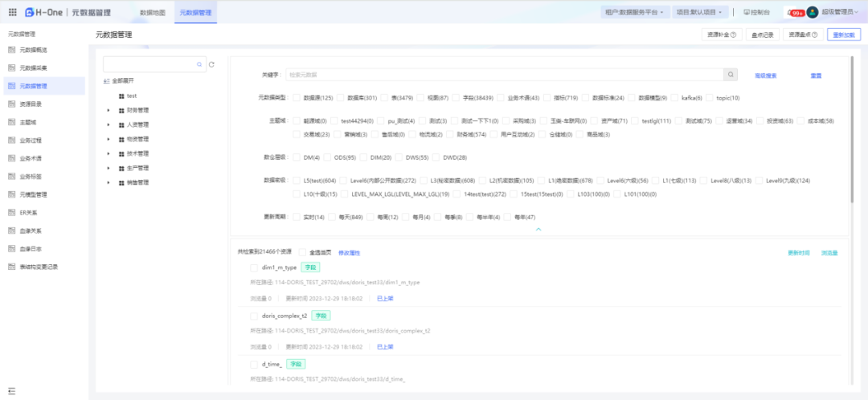Screen dimensions: 868x400
Task: Check the 数据源(125) checkbox
Action: point(297,97)
